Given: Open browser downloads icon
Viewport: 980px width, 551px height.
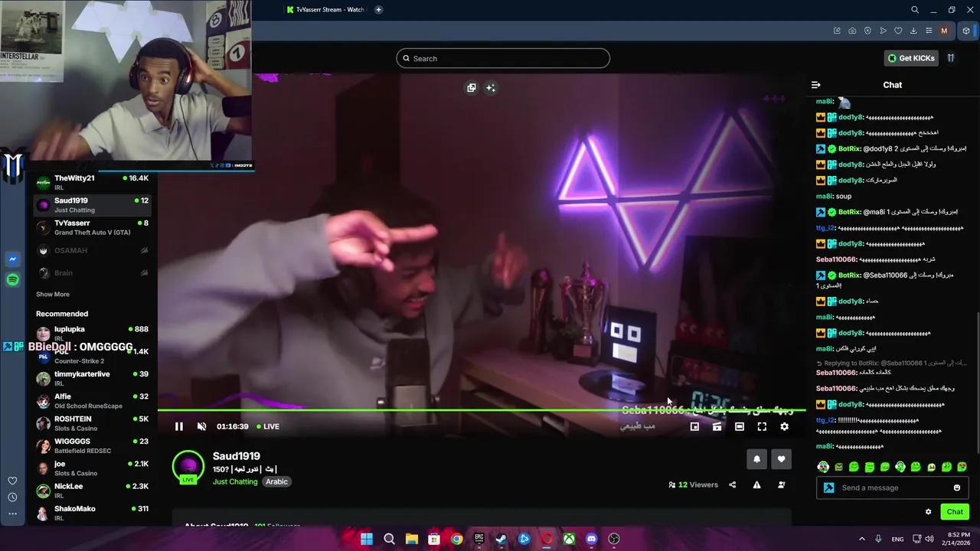Looking at the screenshot, I should click(x=913, y=31).
